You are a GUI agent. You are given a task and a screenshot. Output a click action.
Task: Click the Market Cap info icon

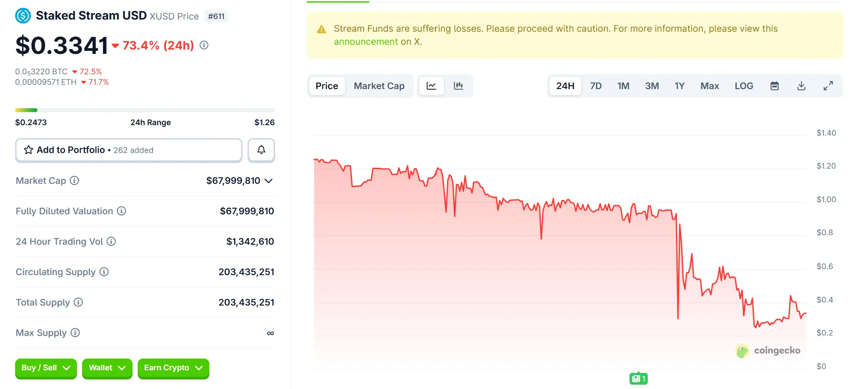[75, 181]
